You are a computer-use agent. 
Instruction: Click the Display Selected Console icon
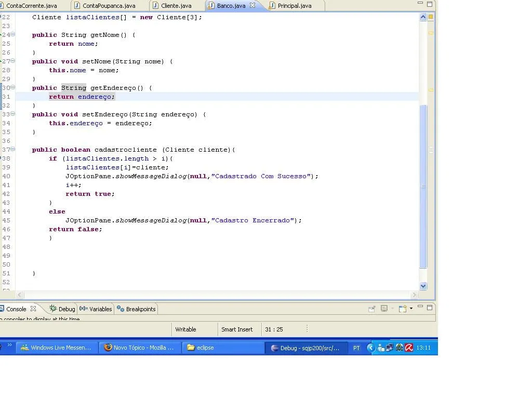[384, 309]
